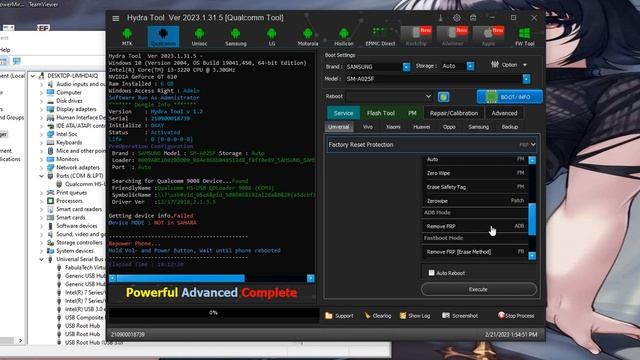
Task: Open the Help menu in Device Manager
Action: coord(5,50)
